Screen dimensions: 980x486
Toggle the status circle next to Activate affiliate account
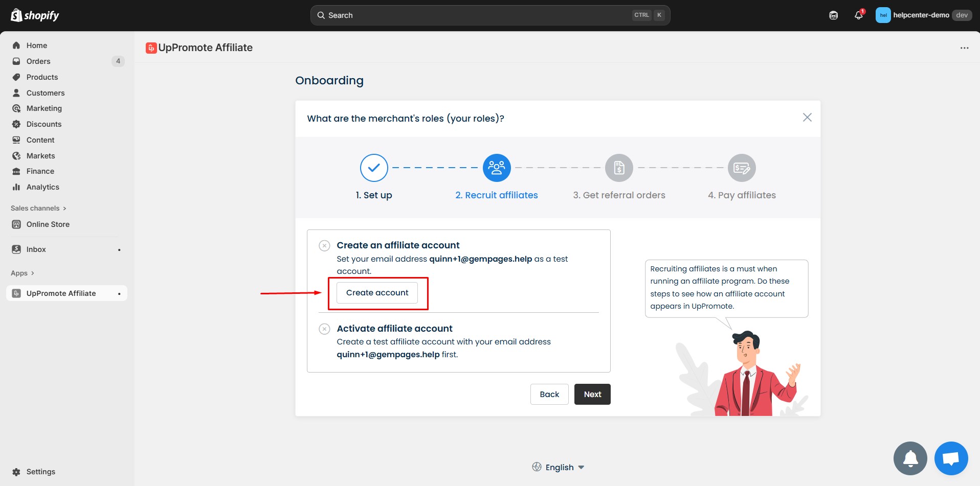point(324,329)
